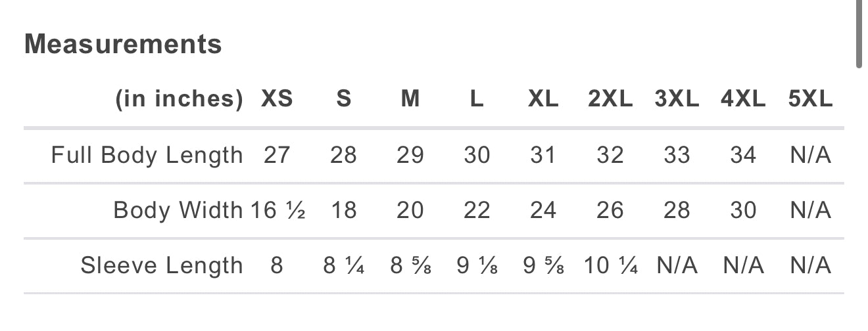Select the 2XL size column header
Screen dimensions: 868x331
[610, 99]
